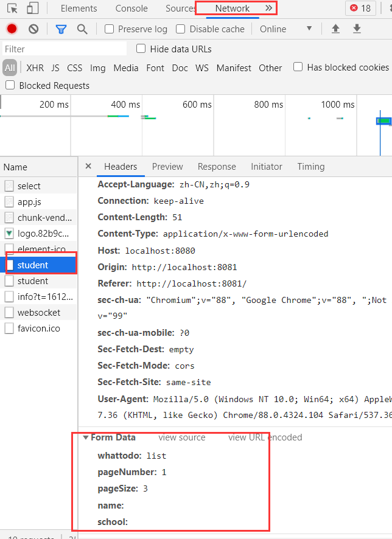Check Blocked Requests option
Viewport: 392px width, 539px height.
click(x=10, y=85)
